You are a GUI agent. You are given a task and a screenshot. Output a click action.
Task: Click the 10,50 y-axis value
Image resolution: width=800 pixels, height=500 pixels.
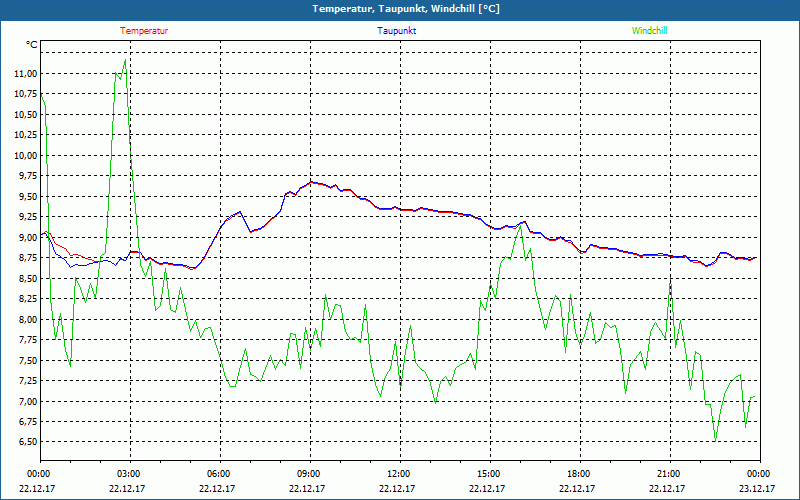(x=26, y=115)
